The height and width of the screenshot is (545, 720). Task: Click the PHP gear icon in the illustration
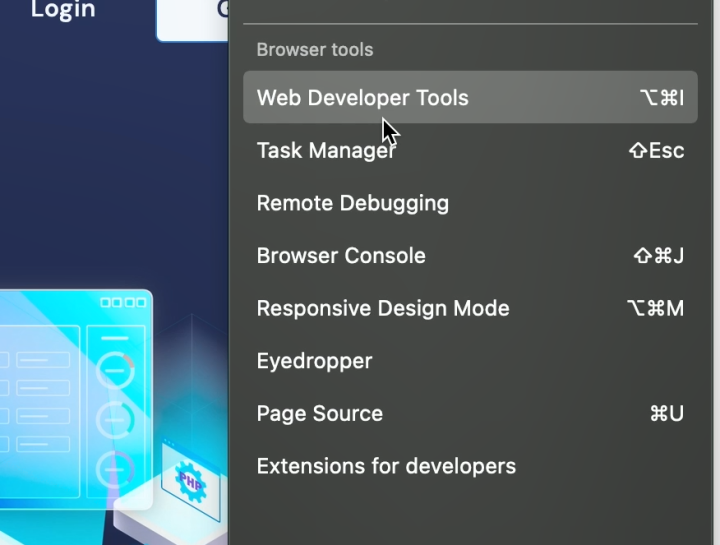(189, 479)
